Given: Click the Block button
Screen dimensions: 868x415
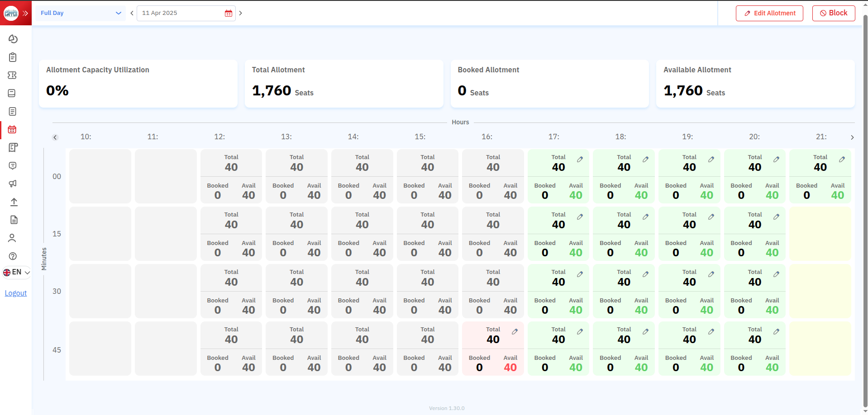Looking at the screenshot, I should pyautogui.click(x=833, y=13).
